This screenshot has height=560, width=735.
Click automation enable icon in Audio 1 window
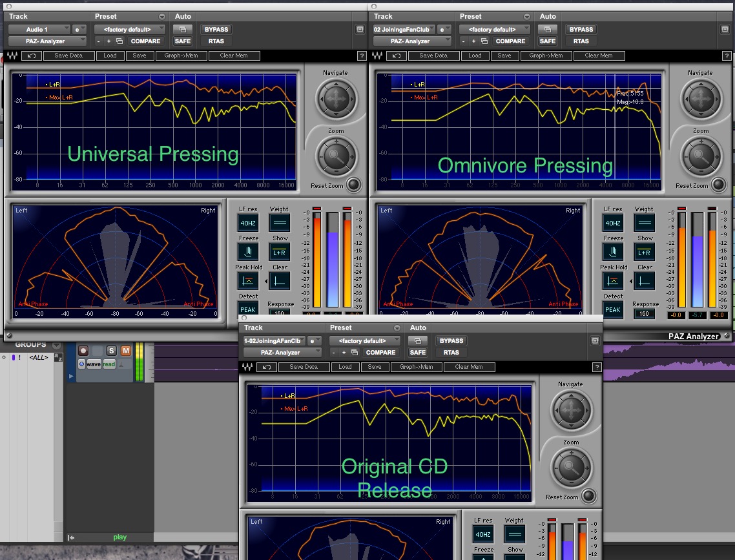pos(183,29)
